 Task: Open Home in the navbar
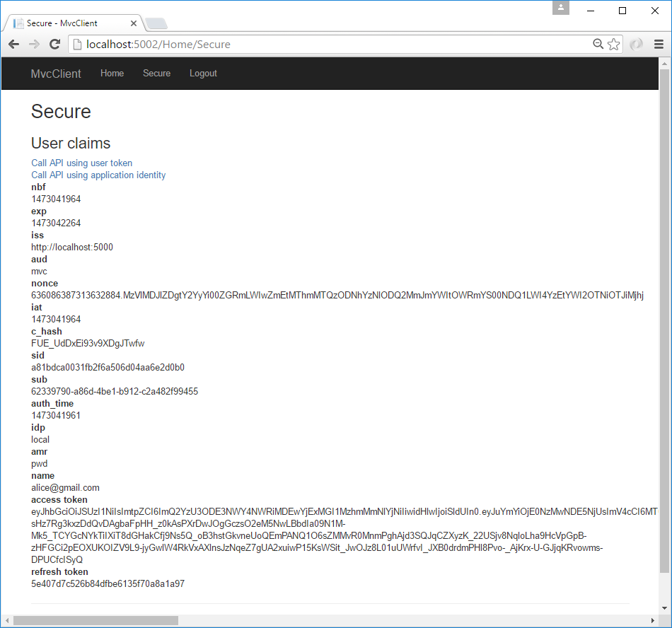[x=112, y=74]
